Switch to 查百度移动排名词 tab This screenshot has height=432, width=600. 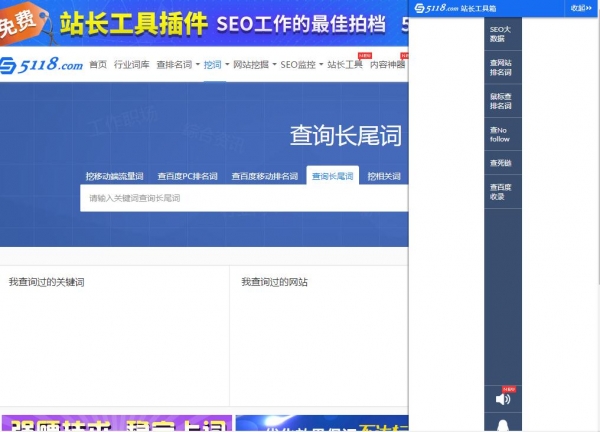click(264, 176)
